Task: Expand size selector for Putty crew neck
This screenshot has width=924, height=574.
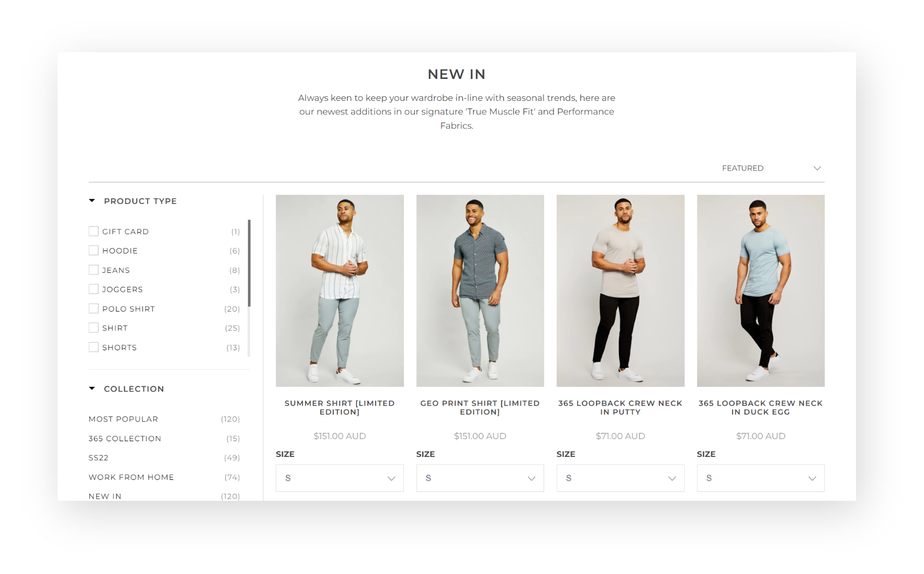Action: 620,478
